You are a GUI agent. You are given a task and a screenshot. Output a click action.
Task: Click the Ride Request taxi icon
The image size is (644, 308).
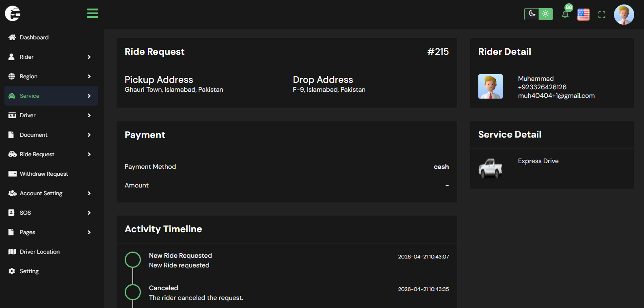(13, 154)
